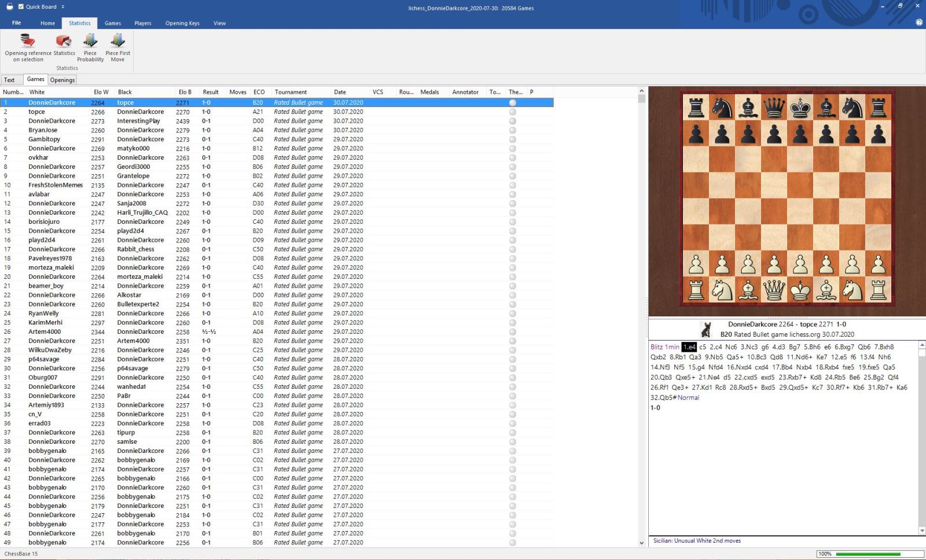Click the green 100% progress bar
Screen dimensions: 926x560
pos(868,554)
